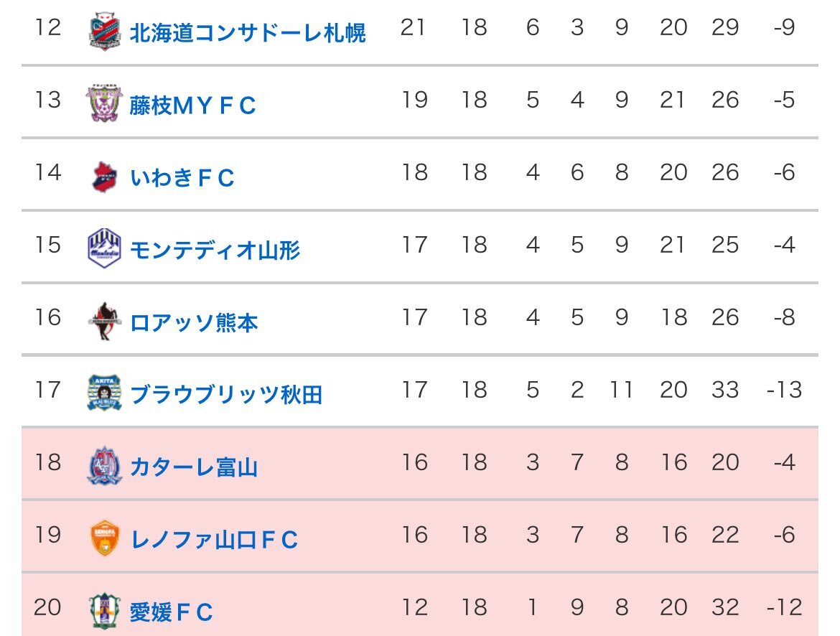Click the Kataller Toyama crest icon
Screen dimensions: 840x636
tap(105, 466)
